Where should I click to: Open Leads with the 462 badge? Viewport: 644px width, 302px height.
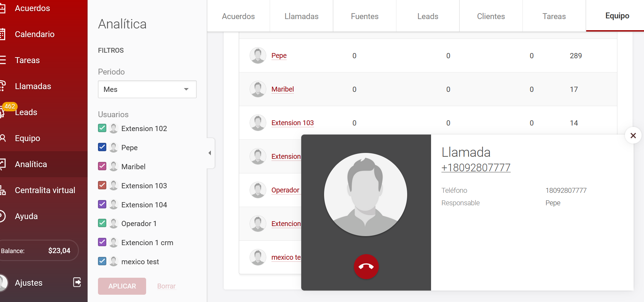(26, 112)
